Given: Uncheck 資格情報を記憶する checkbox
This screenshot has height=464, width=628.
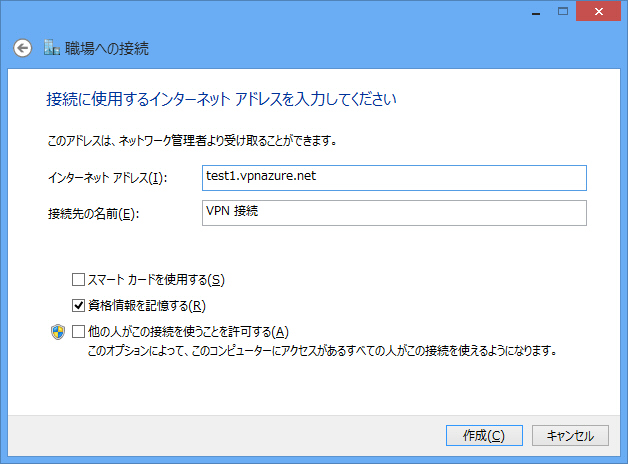Looking at the screenshot, I should pyautogui.click(x=78, y=305).
